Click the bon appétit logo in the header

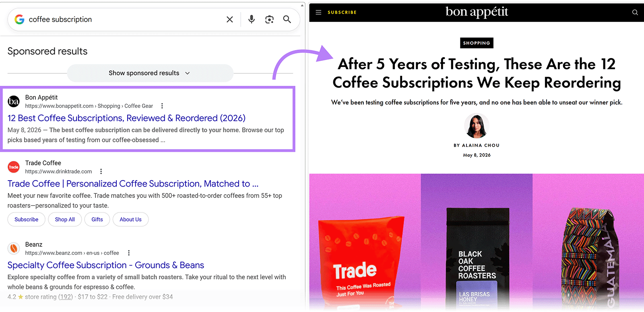coord(477,12)
